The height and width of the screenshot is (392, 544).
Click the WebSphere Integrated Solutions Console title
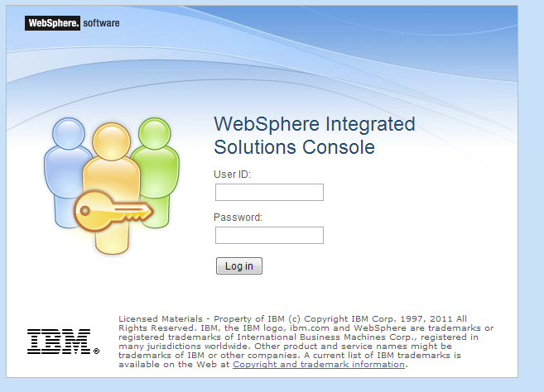(x=315, y=136)
